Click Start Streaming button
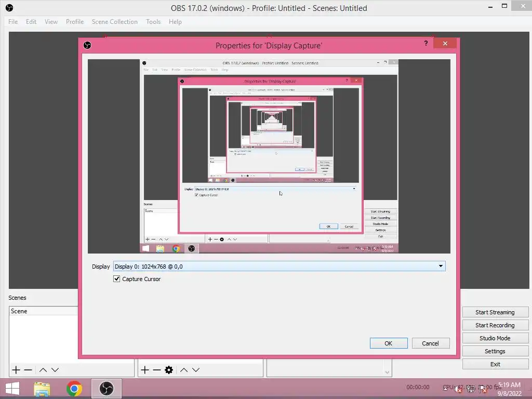 point(495,312)
